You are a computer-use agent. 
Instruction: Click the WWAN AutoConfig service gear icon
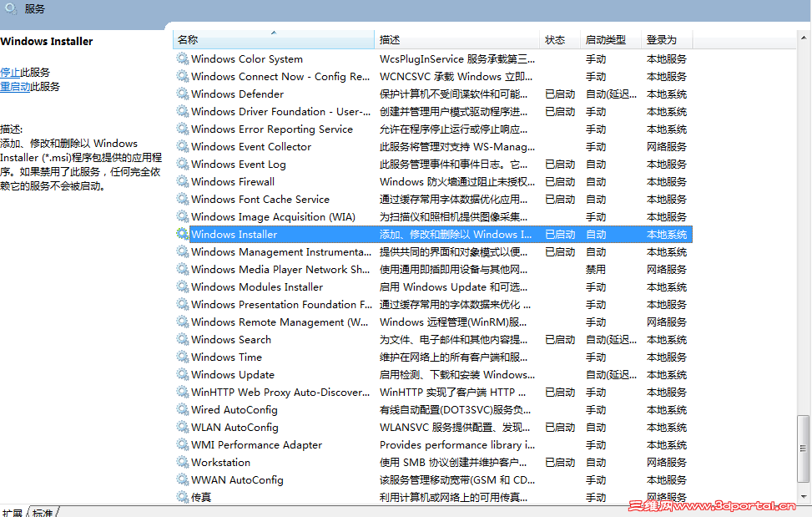tap(182, 479)
